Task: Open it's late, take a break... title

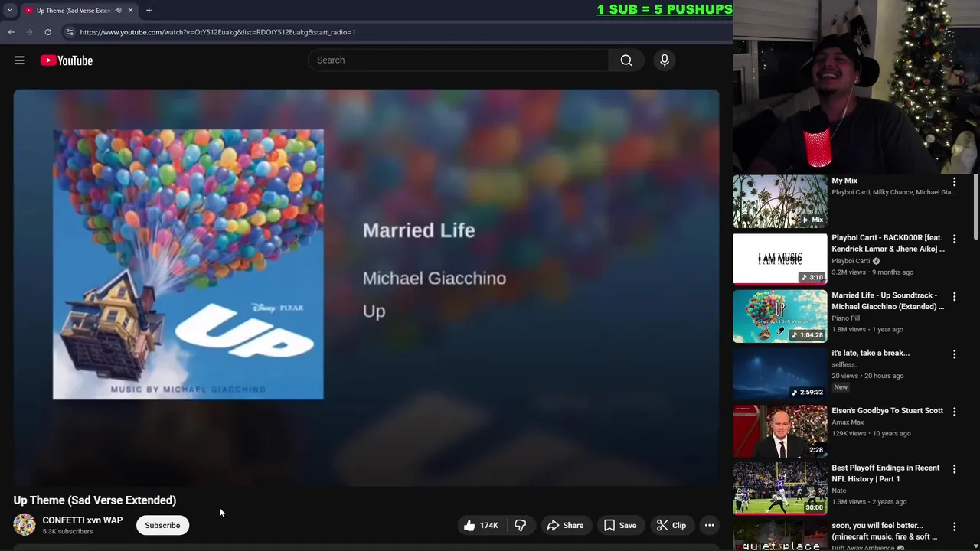Action: point(871,353)
